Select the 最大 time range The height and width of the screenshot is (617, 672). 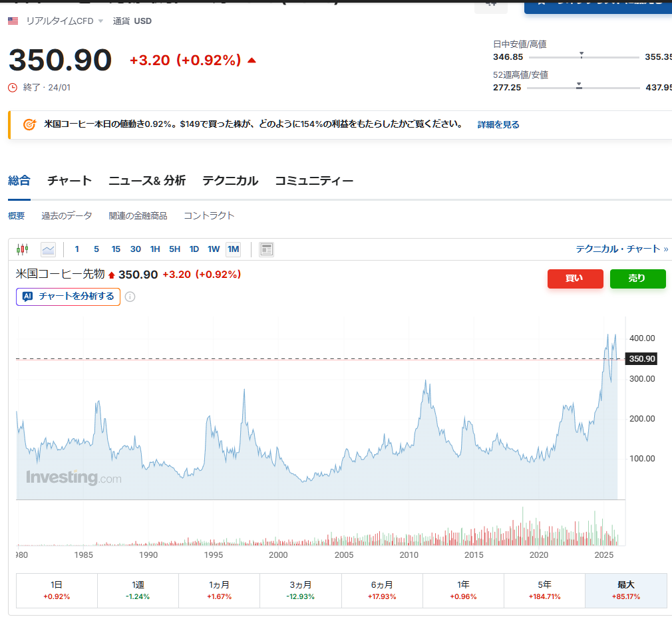(625, 590)
